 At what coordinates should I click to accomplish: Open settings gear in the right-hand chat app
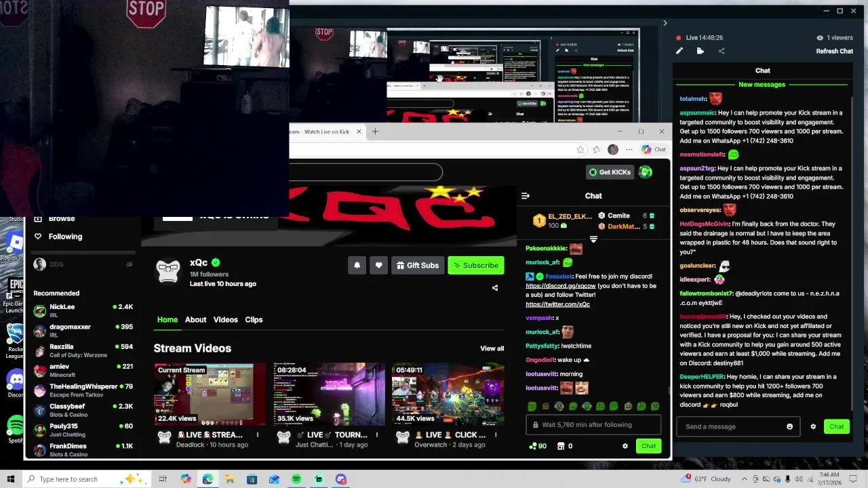(813, 426)
